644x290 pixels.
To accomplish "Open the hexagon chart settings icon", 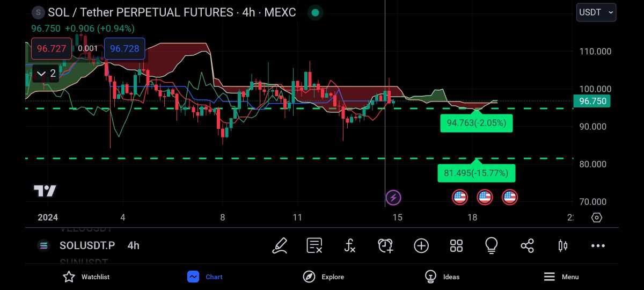I will pos(597,218).
